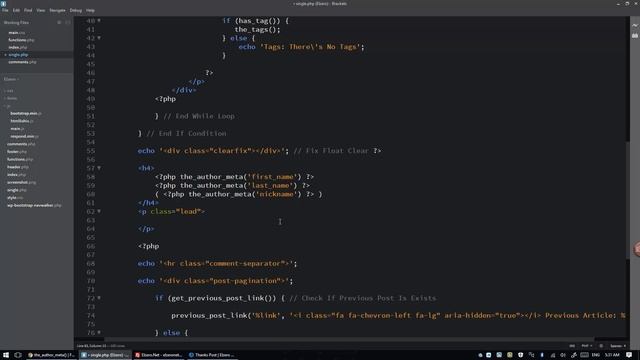Click the volume icon in system tray
This screenshot has width=640, height=360.
click(563, 355)
